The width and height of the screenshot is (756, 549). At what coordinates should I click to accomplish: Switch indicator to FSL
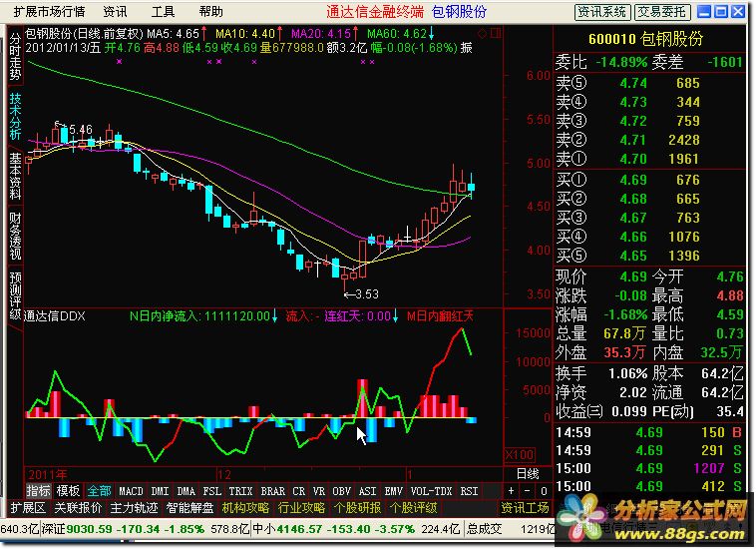pos(212,491)
